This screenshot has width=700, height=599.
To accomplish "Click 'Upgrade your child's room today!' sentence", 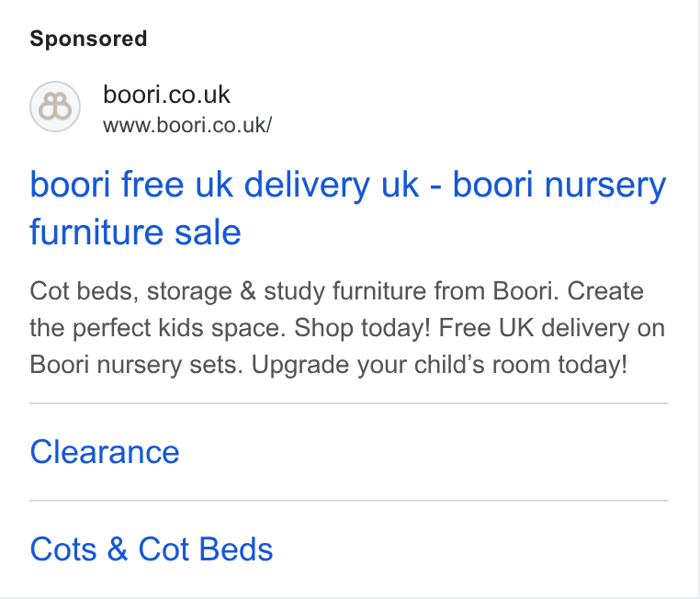I will (x=439, y=365).
